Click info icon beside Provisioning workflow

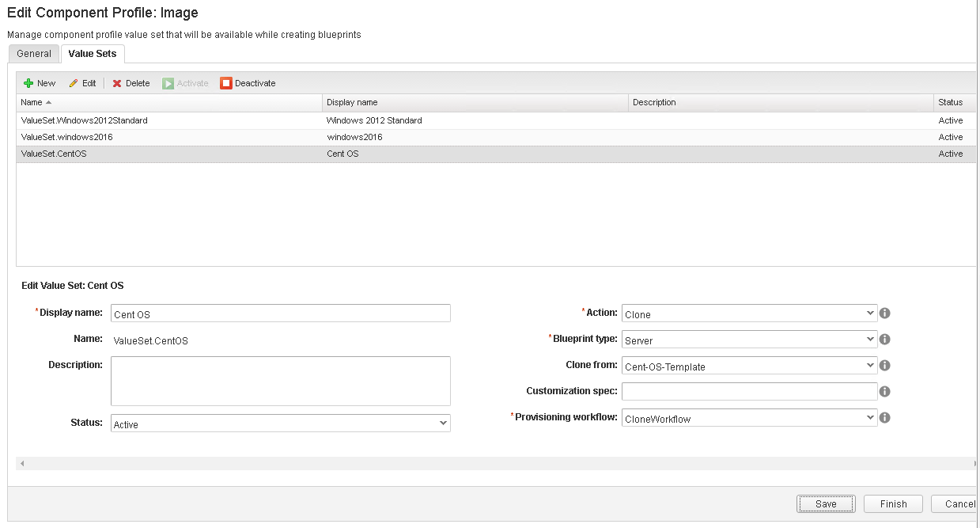pyautogui.click(x=885, y=418)
